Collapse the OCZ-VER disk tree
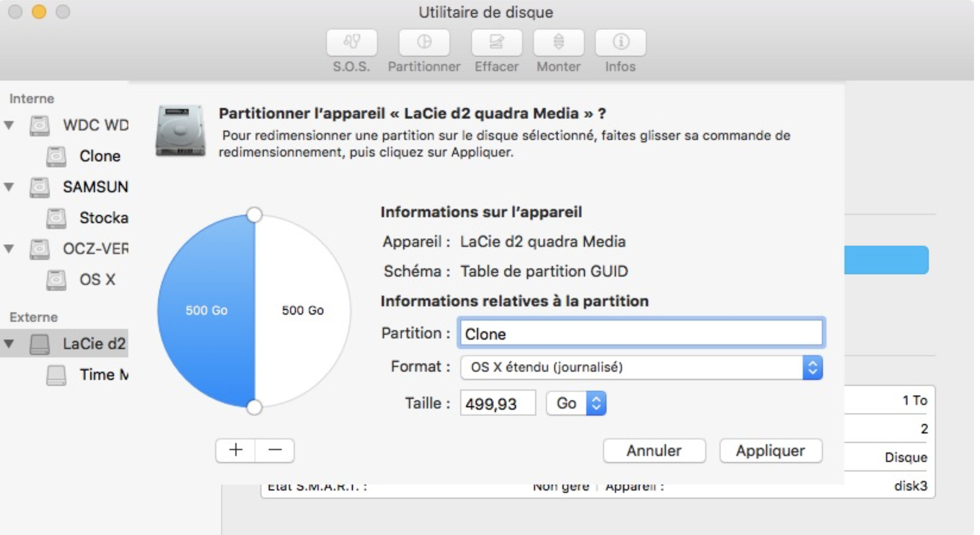Viewport: 980px width, 535px height. pos(9,248)
